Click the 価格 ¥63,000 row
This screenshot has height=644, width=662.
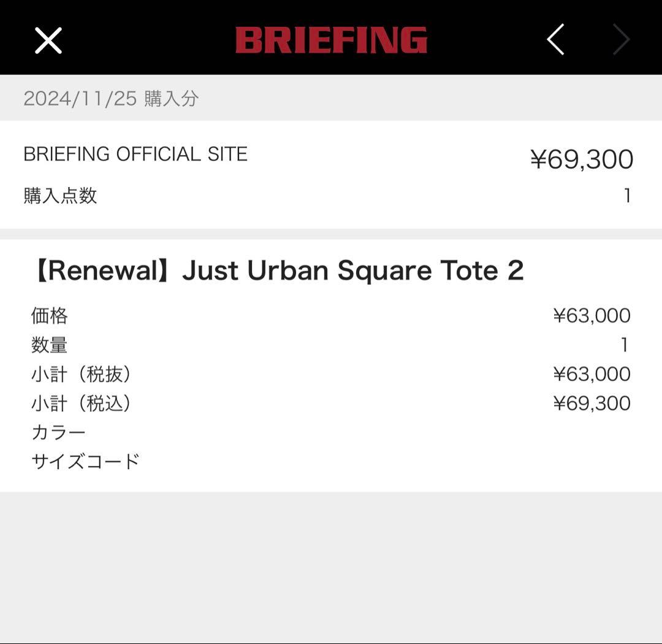point(331,315)
